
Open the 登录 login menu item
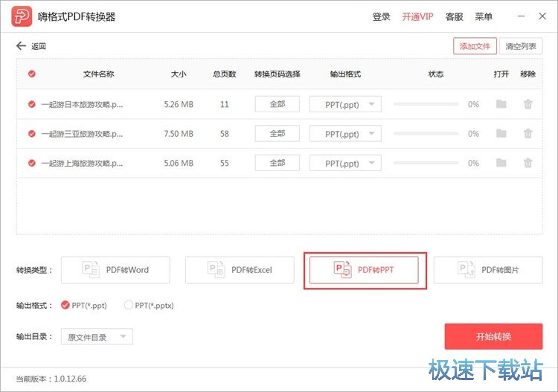coord(381,16)
